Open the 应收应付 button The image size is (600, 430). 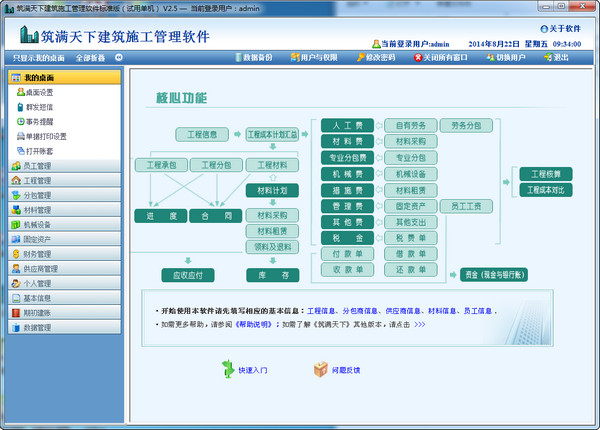coord(188,275)
